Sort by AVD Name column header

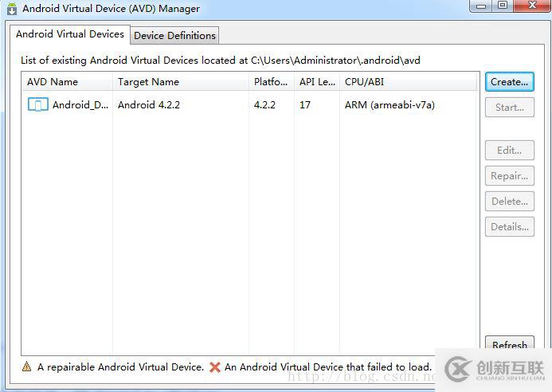point(67,82)
